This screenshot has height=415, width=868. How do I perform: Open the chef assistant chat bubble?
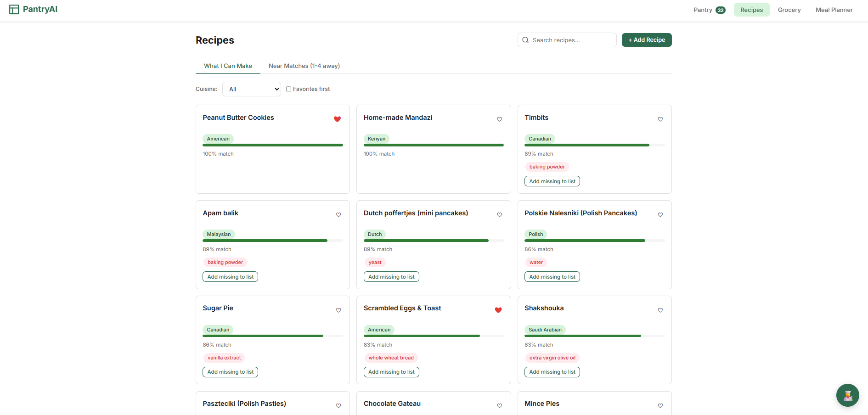tap(847, 395)
